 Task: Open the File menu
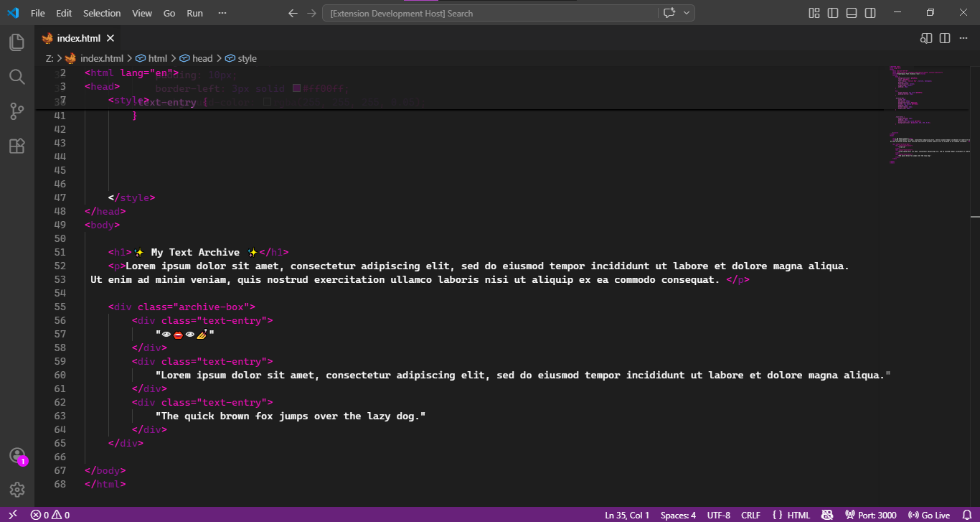tap(38, 13)
